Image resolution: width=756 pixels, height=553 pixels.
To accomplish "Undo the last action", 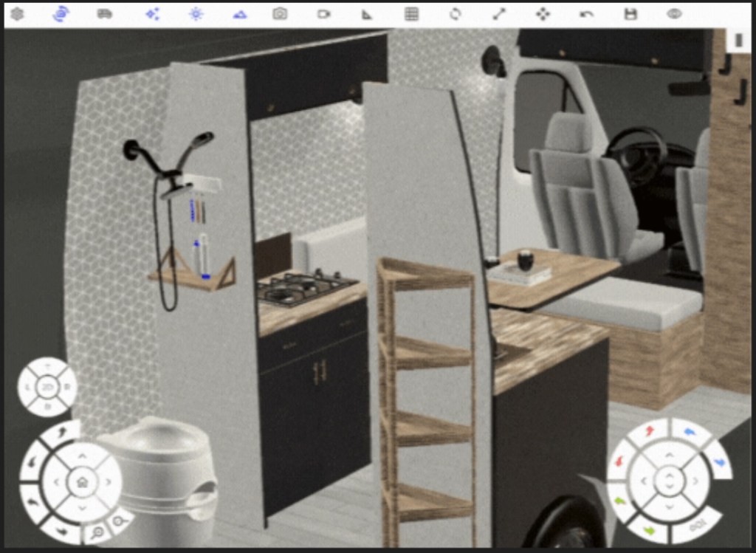I will 586,14.
